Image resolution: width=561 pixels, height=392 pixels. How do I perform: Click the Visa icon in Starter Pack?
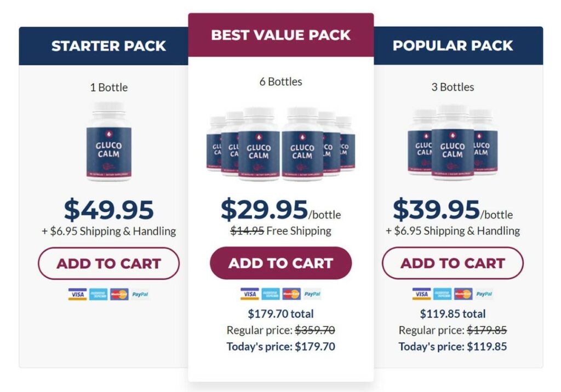coord(77,294)
